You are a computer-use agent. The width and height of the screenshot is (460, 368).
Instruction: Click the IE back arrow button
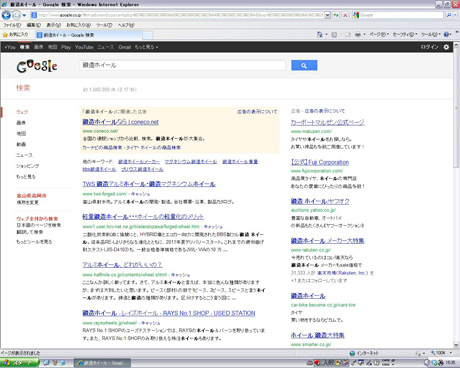(6, 15)
